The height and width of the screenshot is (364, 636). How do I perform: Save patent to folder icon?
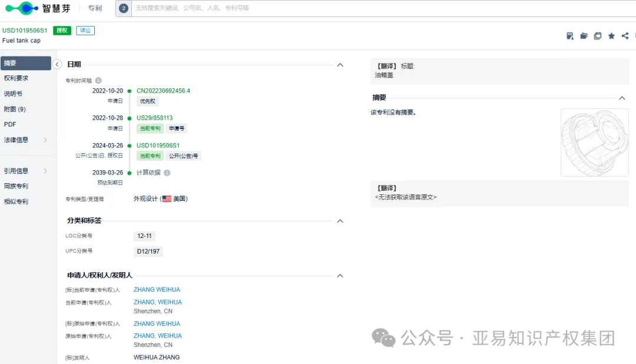coord(584,36)
